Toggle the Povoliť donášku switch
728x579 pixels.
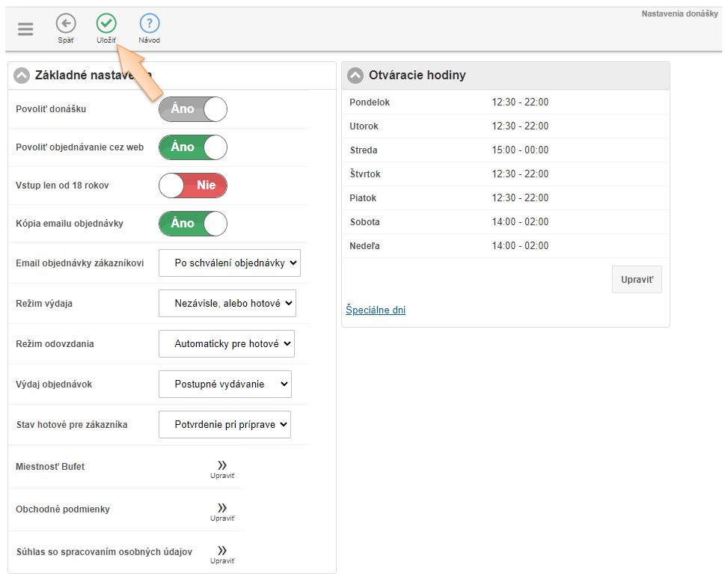coord(192,109)
